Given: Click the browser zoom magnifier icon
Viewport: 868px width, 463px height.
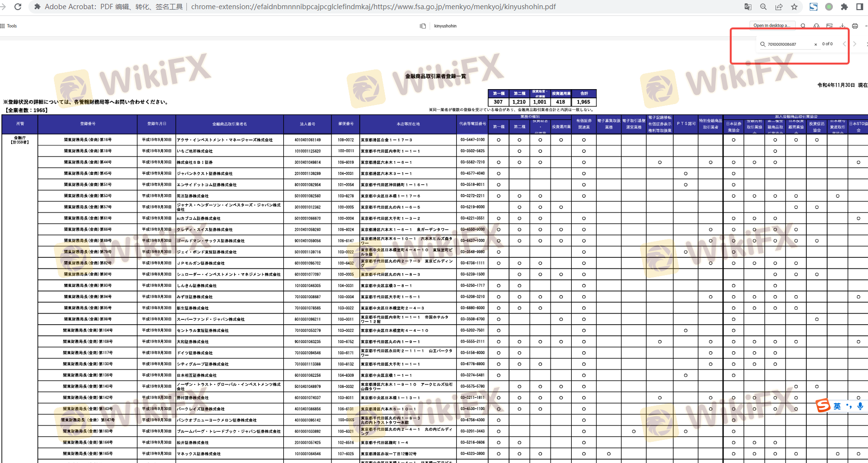Looking at the screenshot, I should pyautogui.click(x=763, y=7).
